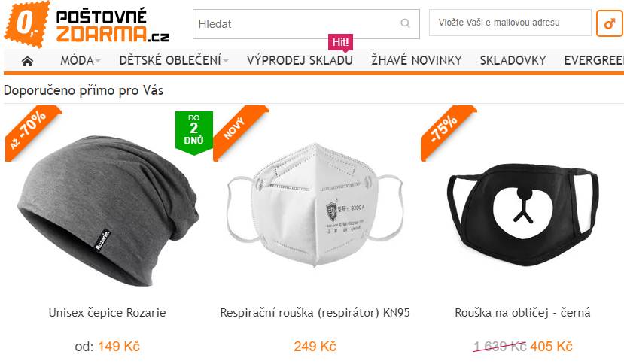Screen dimensions: 624x364
Task: Expand the Móda dropdown menu
Action: point(80,60)
